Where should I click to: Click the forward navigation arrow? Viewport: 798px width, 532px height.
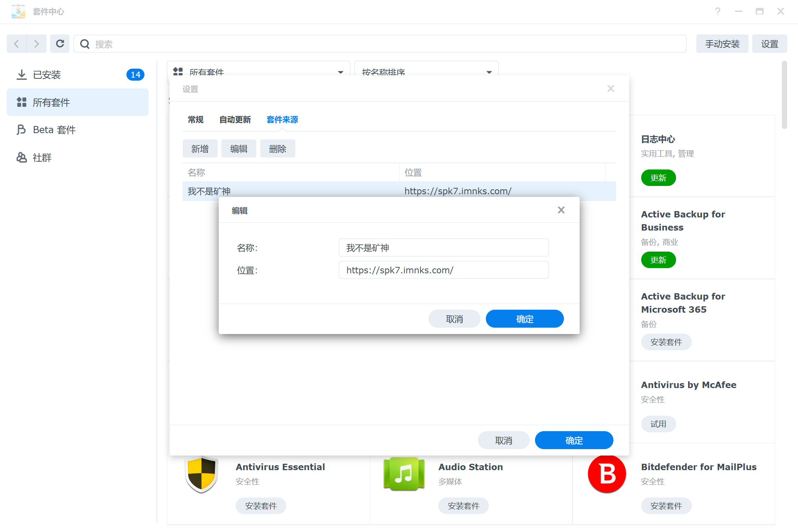[36, 44]
